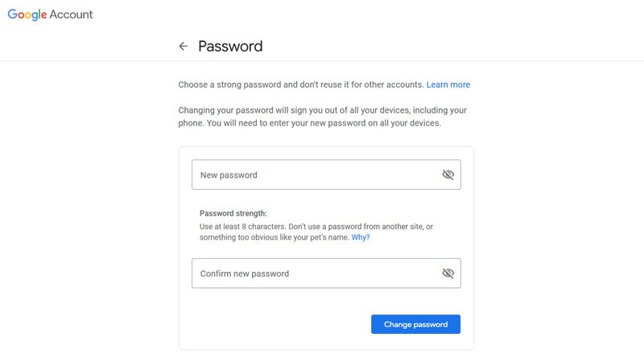
Task: Go back using the arrow beside Password
Action: tap(184, 47)
